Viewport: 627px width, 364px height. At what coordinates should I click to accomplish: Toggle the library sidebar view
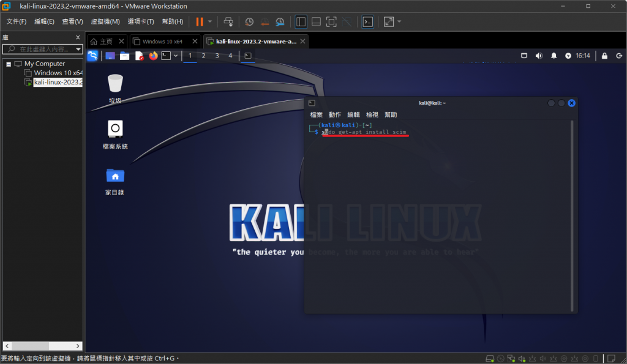click(x=301, y=21)
